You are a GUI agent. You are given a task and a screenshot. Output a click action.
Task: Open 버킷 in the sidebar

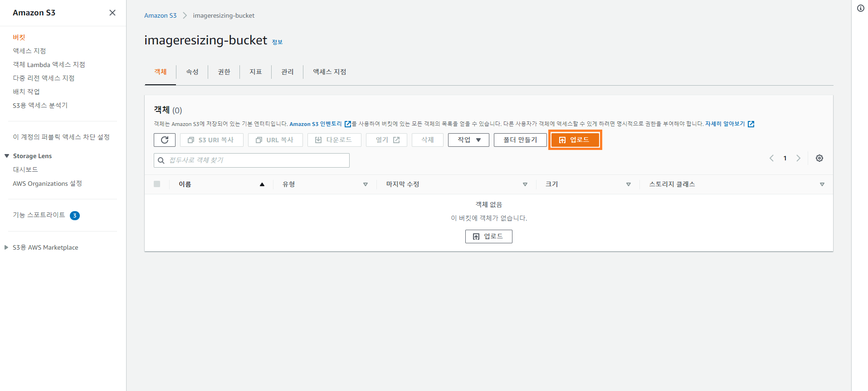pos(19,37)
